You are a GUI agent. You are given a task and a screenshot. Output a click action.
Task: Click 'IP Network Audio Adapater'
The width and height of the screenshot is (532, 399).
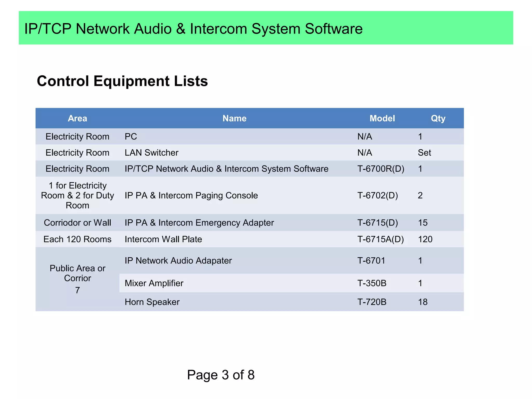point(178,261)
